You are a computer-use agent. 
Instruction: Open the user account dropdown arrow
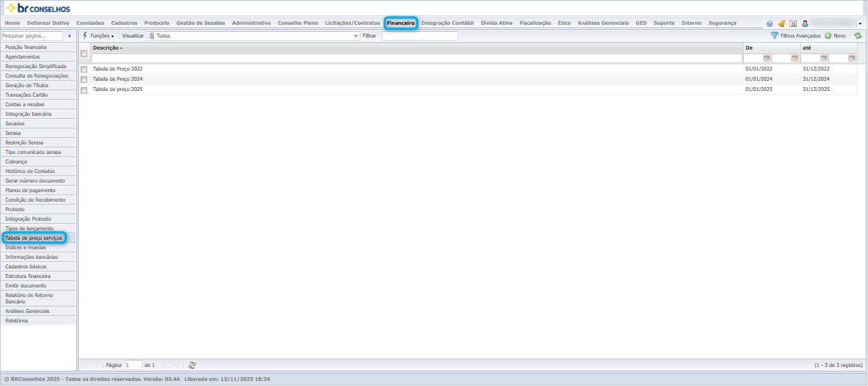[860, 24]
